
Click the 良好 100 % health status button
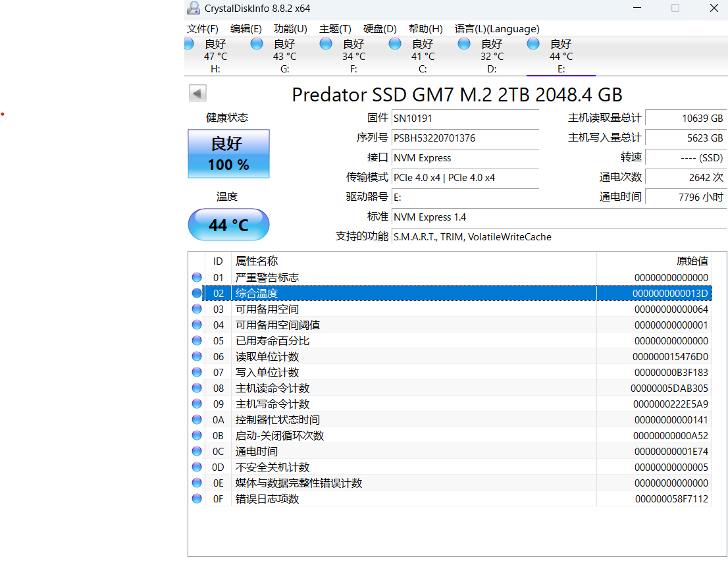[x=228, y=153]
